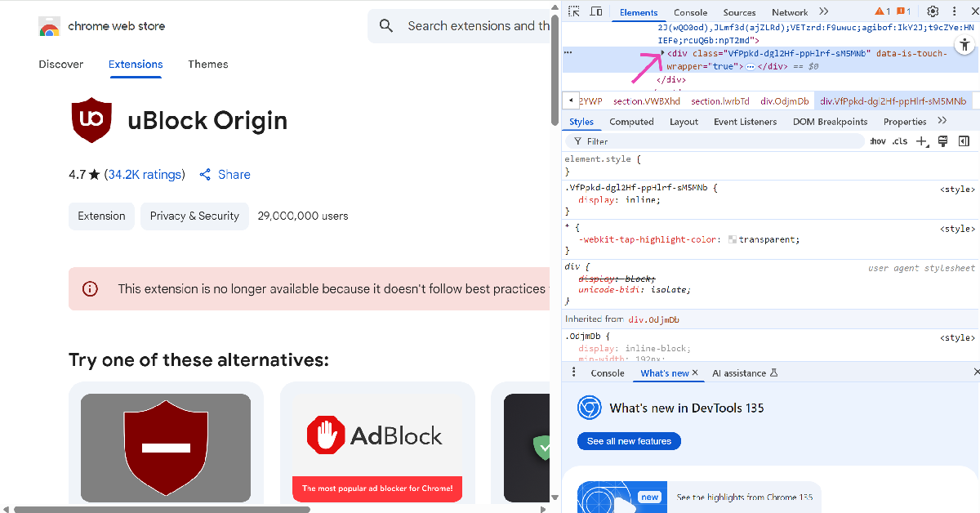Select the div.OdjmDb breadcrumb
Screen dimensions: 980x513
point(785,101)
